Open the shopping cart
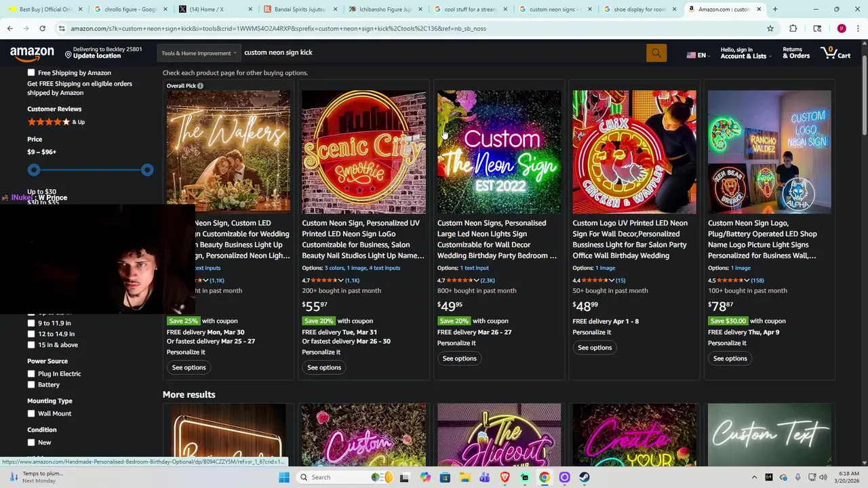This screenshot has height=488, width=868. click(835, 53)
